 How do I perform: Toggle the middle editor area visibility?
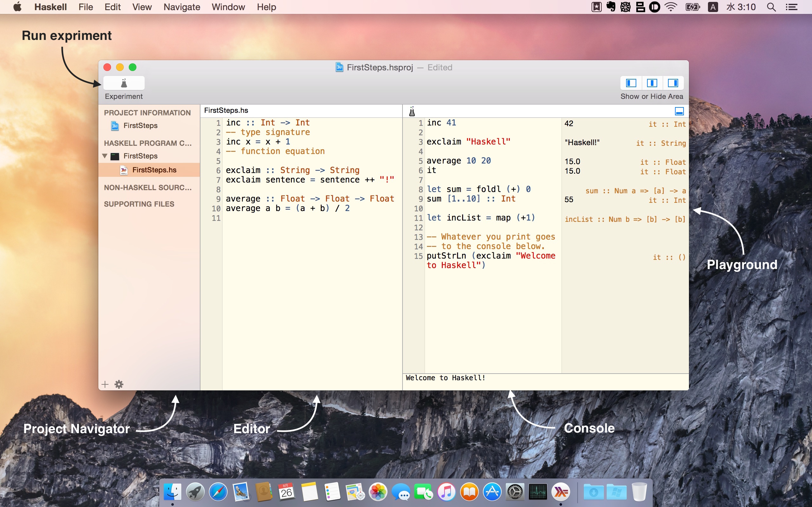point(652,83)
